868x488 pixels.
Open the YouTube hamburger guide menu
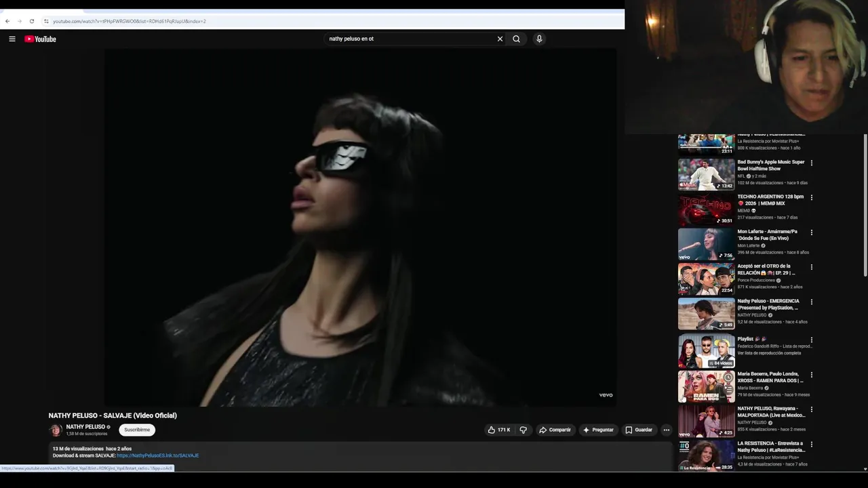click(x=12, y=39)
